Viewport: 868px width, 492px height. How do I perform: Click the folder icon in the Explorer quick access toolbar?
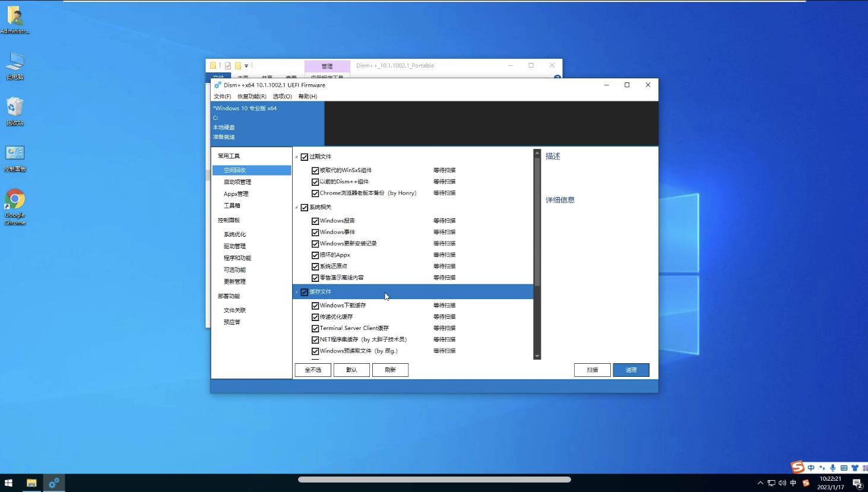(213, 65)
